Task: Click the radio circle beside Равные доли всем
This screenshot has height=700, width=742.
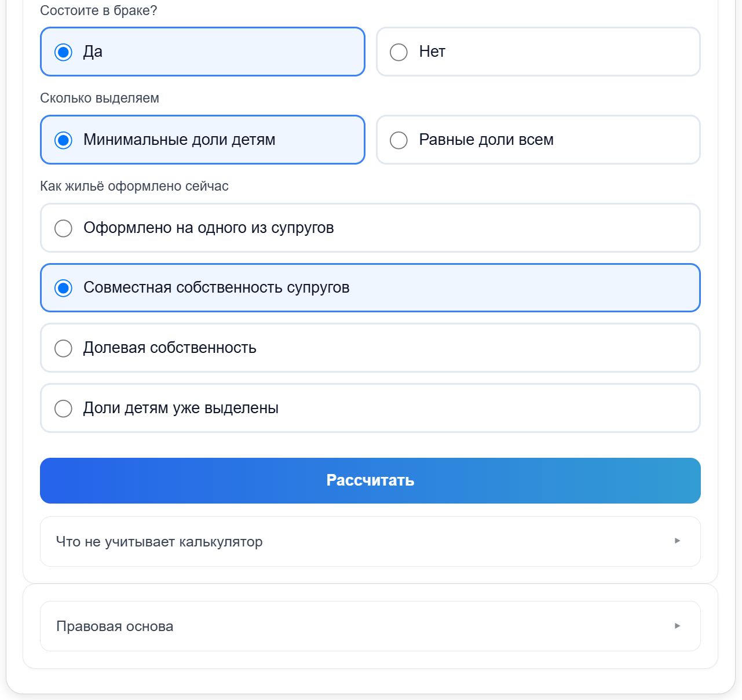Action: [399, 140]
